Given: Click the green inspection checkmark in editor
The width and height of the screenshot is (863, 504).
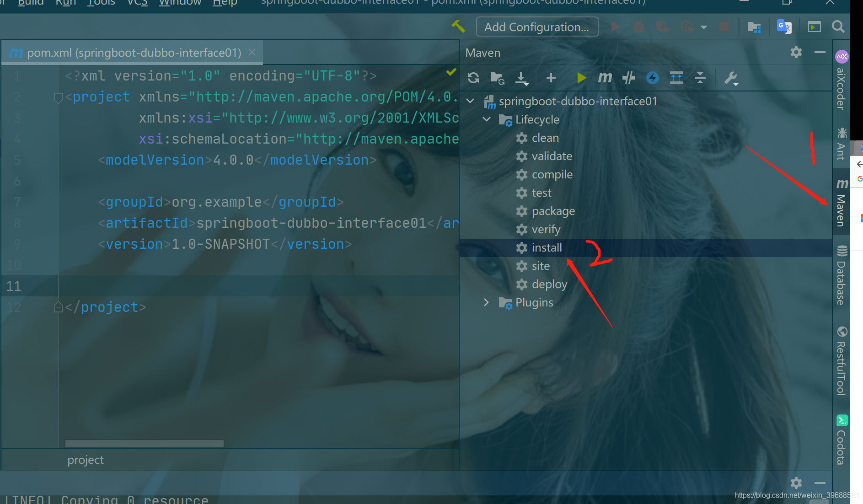Looking at the screenshot, I should pos(451,72).
